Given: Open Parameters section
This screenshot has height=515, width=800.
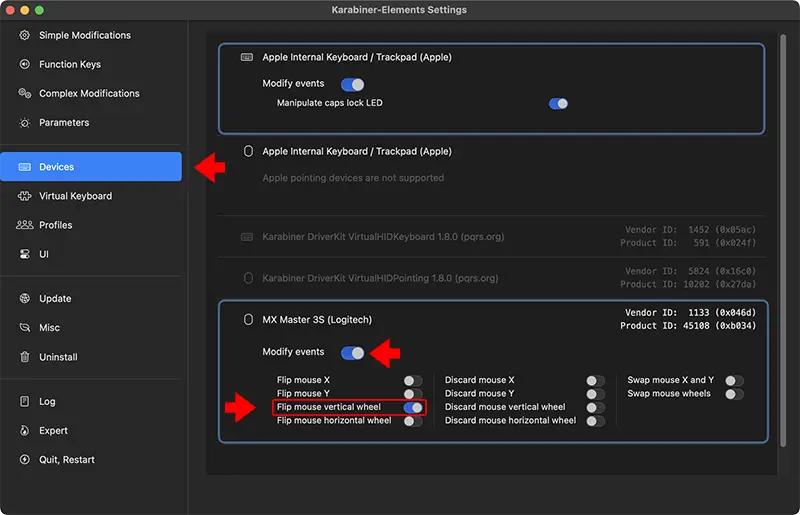Looking at the screenshot, I should point(91,122).
